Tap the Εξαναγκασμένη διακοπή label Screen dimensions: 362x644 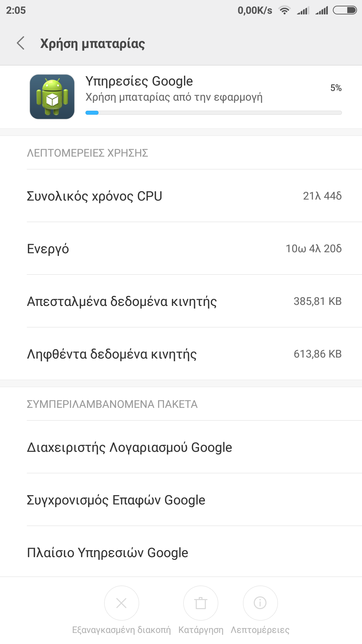[x=121, y=630]
